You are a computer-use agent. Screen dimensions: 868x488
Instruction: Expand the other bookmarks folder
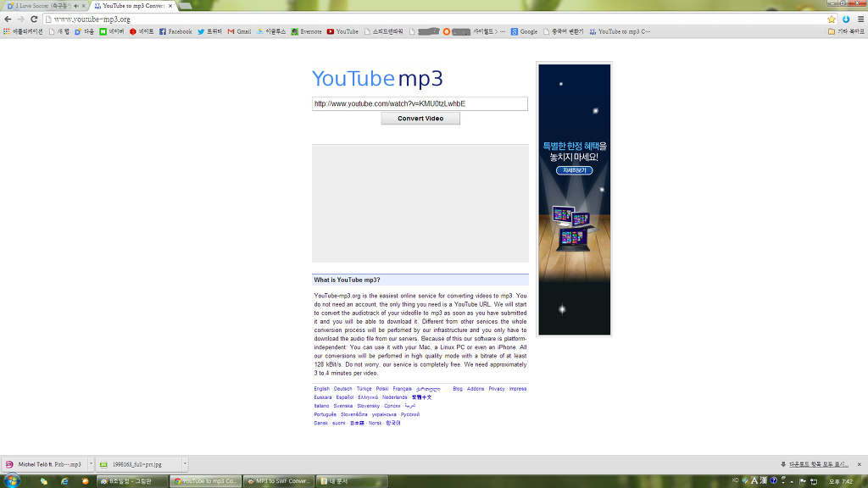[x=846, y=31]
